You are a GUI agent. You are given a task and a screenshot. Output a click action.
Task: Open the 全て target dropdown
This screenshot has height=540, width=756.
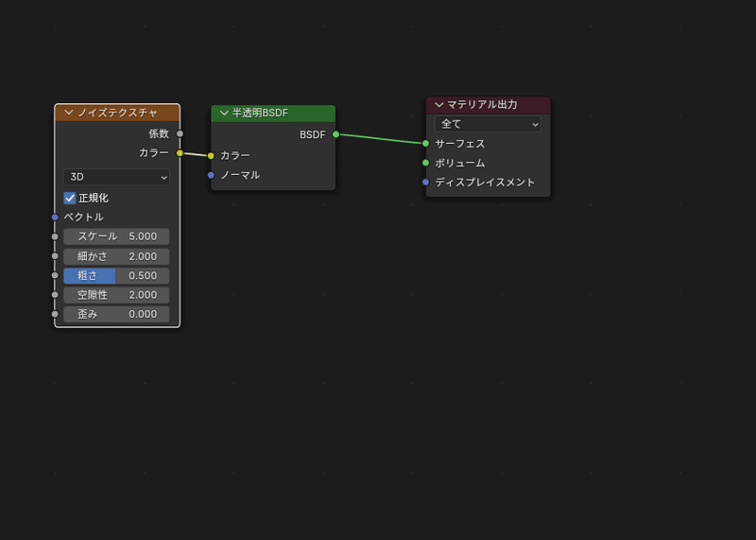coord(488,124)
